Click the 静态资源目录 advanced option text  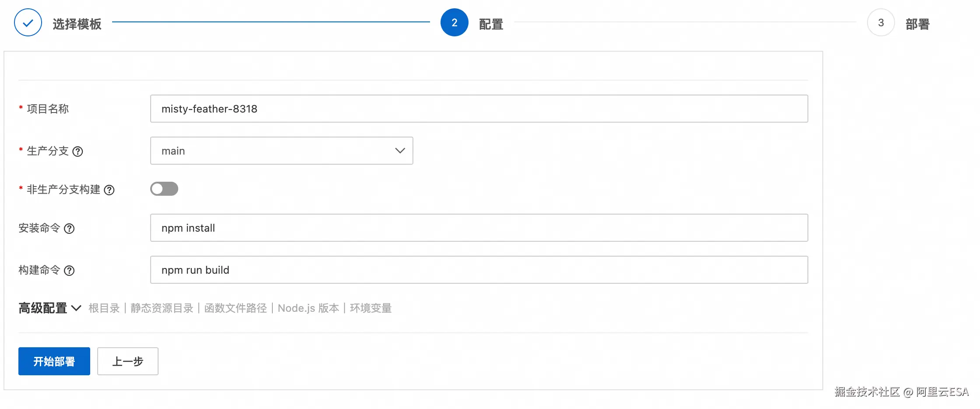coord(162,308)
